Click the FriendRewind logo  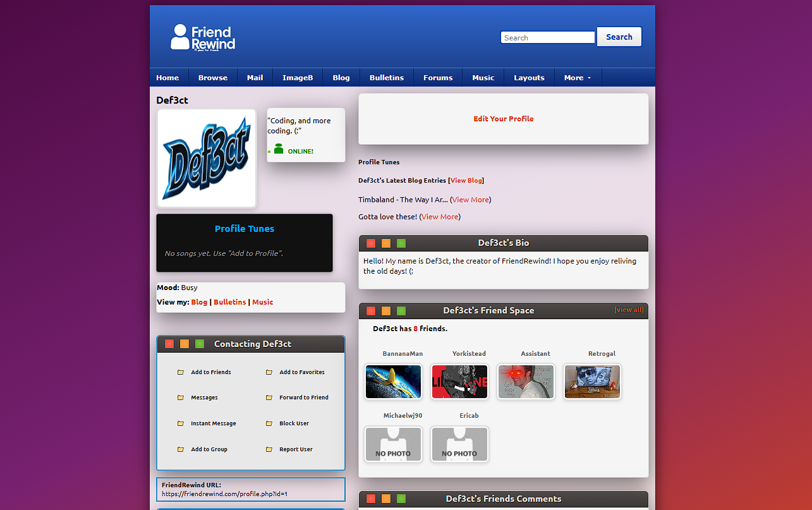[x=202, y=38]
